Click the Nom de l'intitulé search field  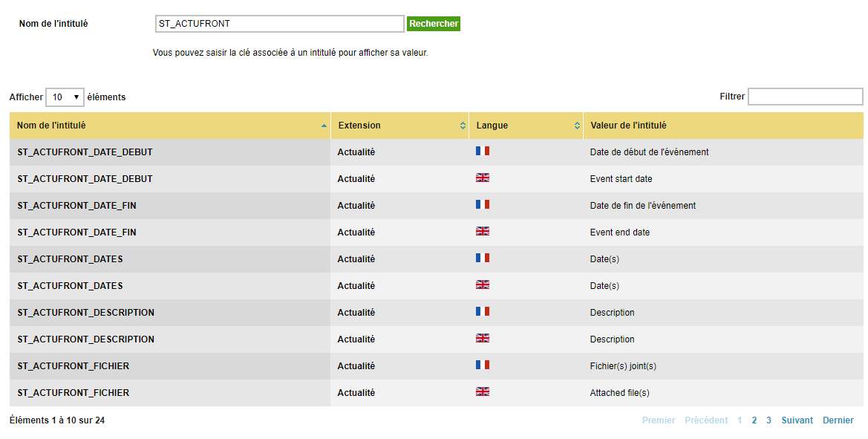tap(279, 24)
